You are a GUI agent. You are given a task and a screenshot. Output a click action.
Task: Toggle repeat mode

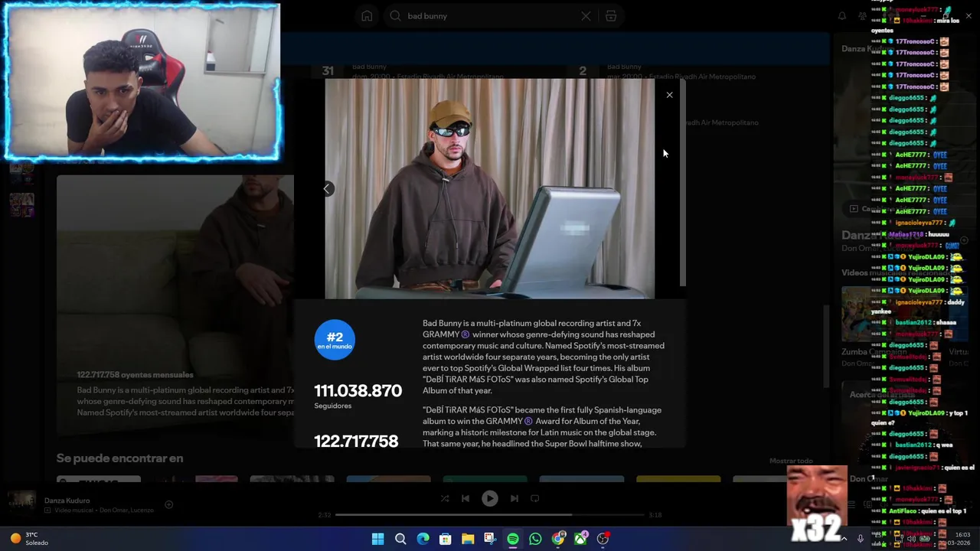[535, 498]
